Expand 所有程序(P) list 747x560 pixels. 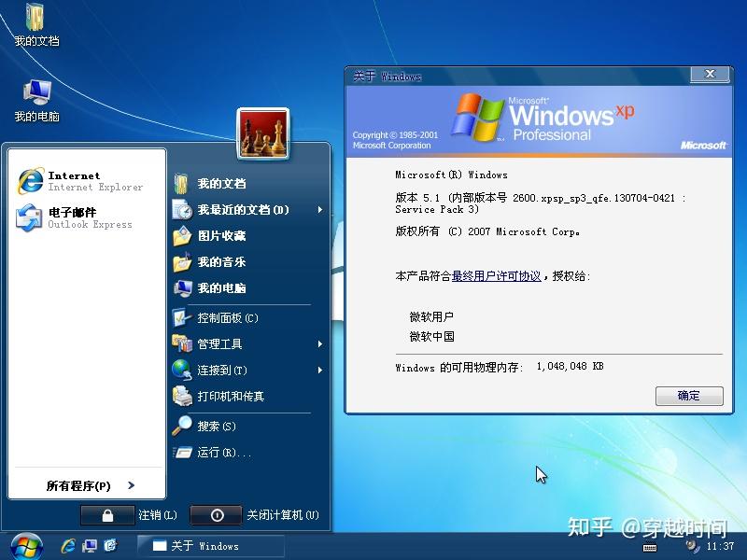91,485
